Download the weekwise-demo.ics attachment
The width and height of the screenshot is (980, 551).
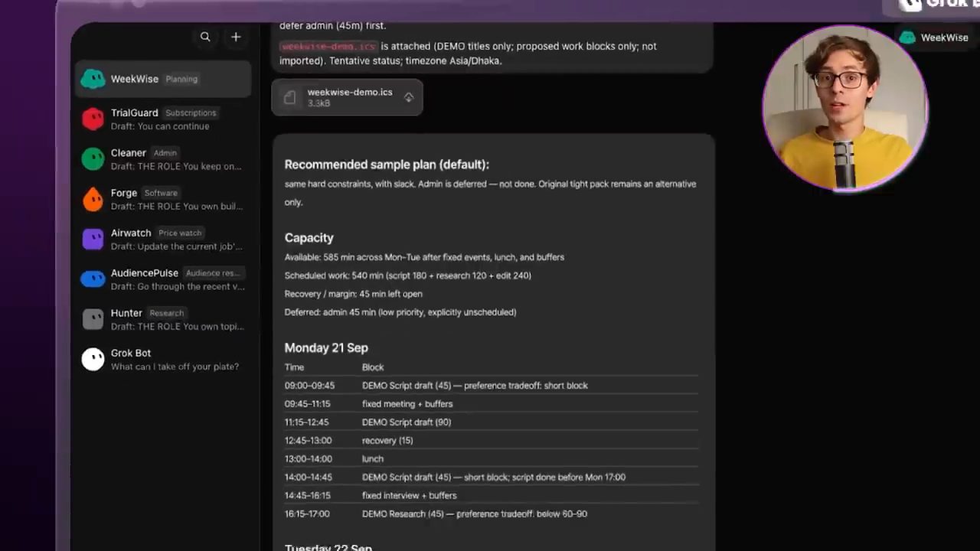coord(409,97)
